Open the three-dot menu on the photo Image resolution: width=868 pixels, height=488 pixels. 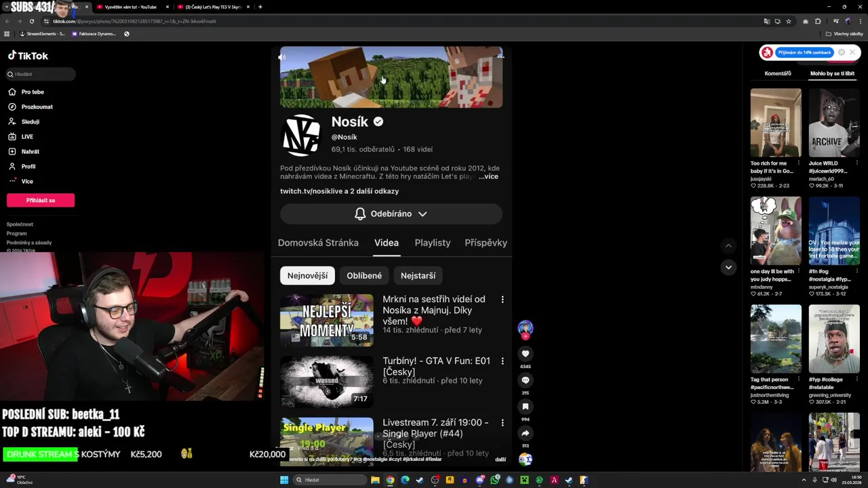[500, 57]
